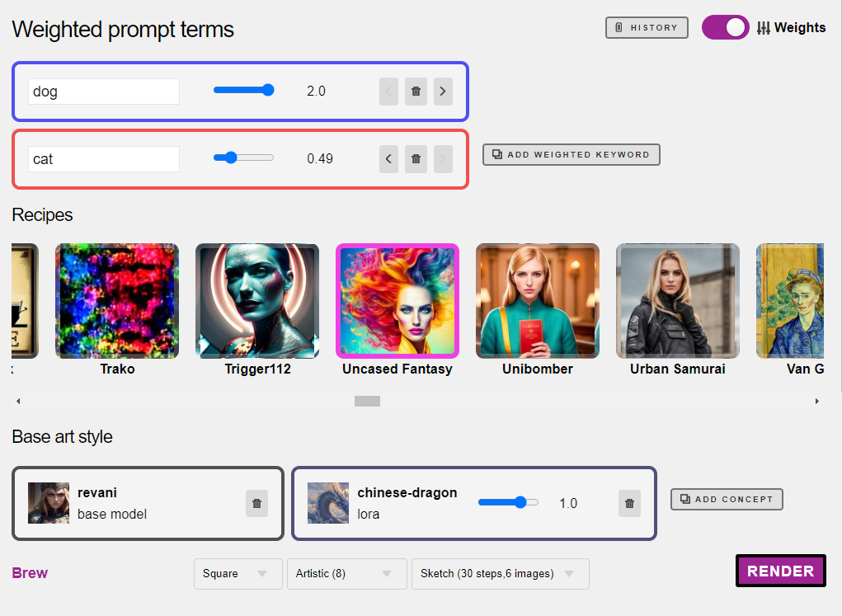Image resolution: width=842 pixels, height=616 pixels.
Task: Click the recipes scrollbar right arrow
Action: pos(816,401)
